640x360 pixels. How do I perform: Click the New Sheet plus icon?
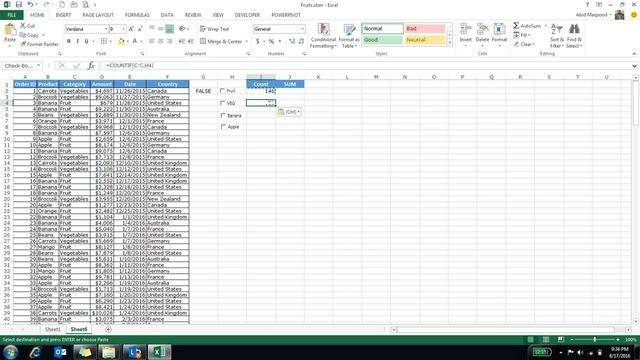point(108,329)
